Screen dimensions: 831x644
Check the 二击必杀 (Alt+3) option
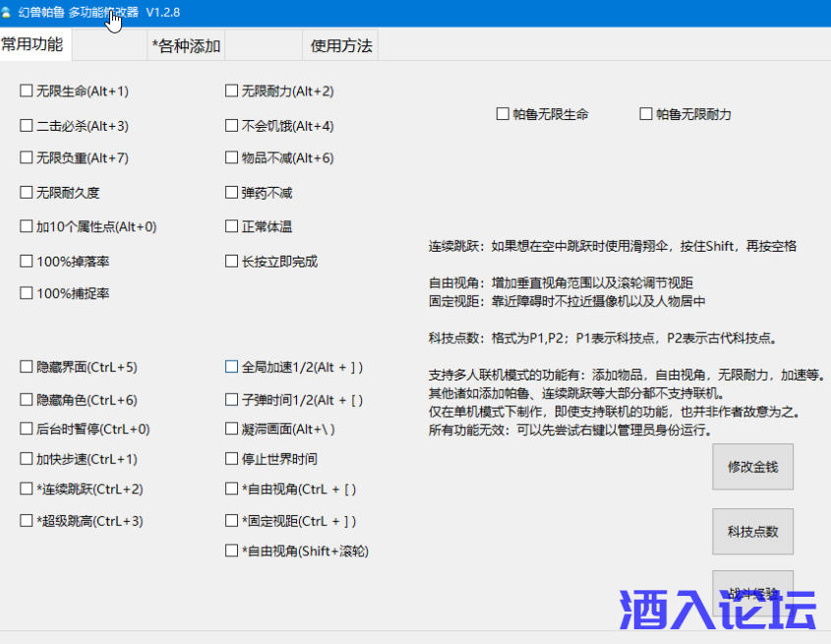[x=27, y=126]
